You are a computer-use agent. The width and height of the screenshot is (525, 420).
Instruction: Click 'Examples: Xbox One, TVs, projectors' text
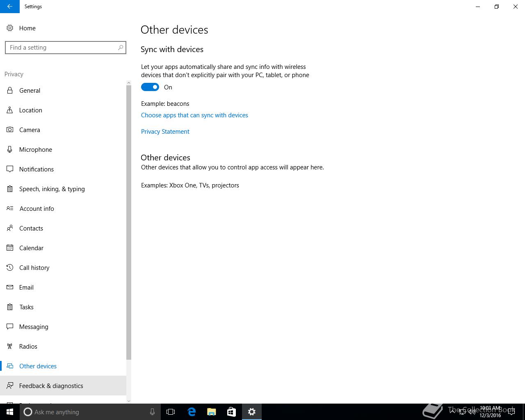[190, 185]
